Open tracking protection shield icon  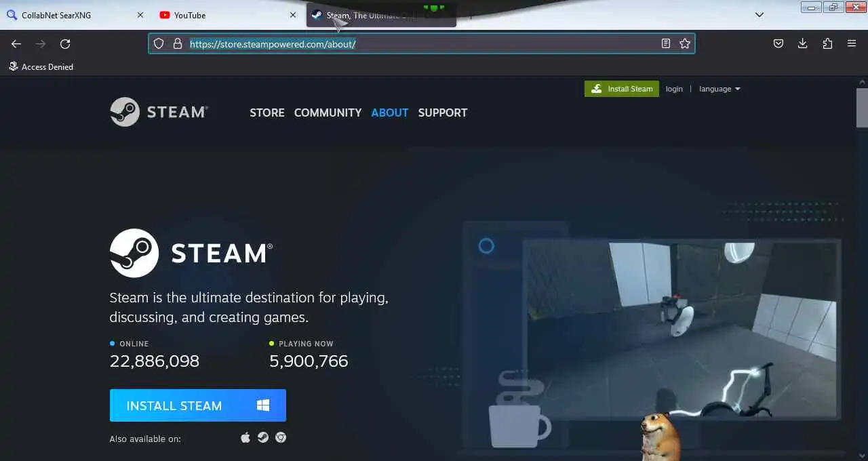click(x=159, y=43)
